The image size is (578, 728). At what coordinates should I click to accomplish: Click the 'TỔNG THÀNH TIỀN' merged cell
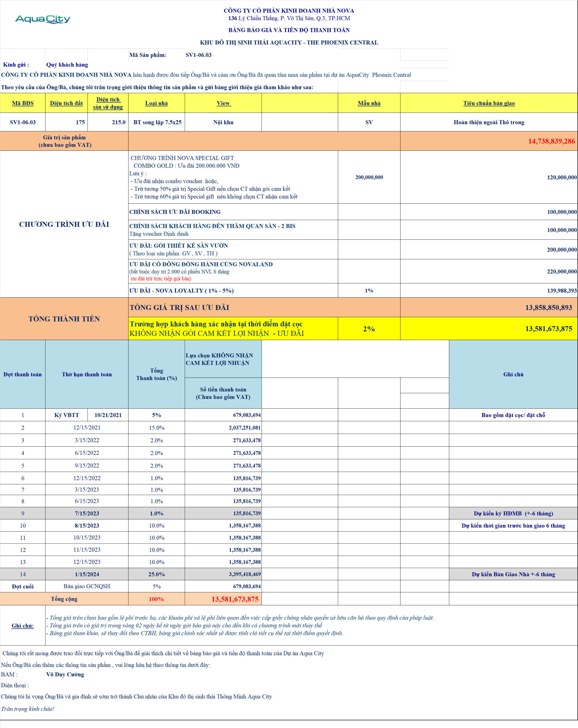point(64,319)
